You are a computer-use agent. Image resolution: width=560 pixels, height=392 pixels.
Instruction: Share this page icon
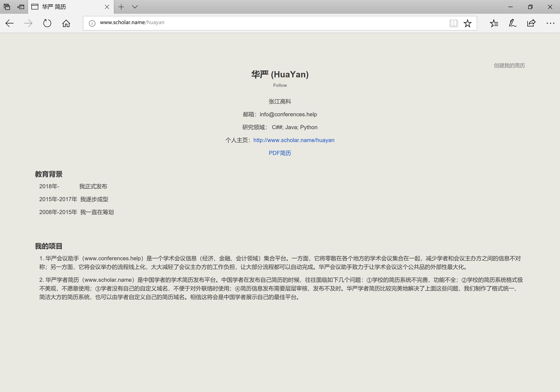pos(531,23)
